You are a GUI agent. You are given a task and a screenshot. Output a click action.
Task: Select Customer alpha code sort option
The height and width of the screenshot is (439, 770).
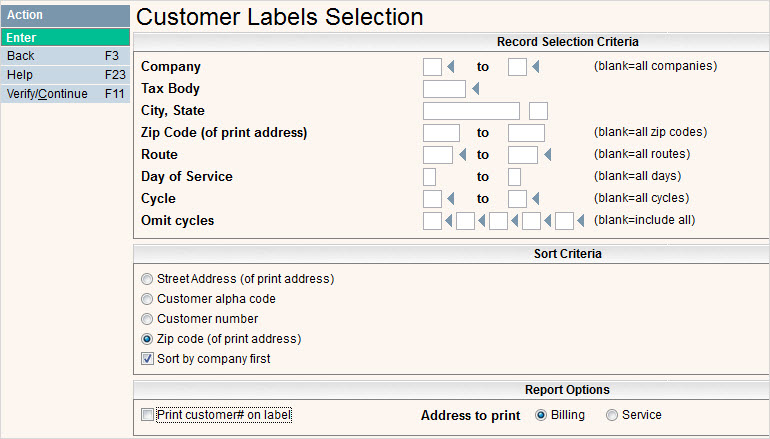click(147, 299)
